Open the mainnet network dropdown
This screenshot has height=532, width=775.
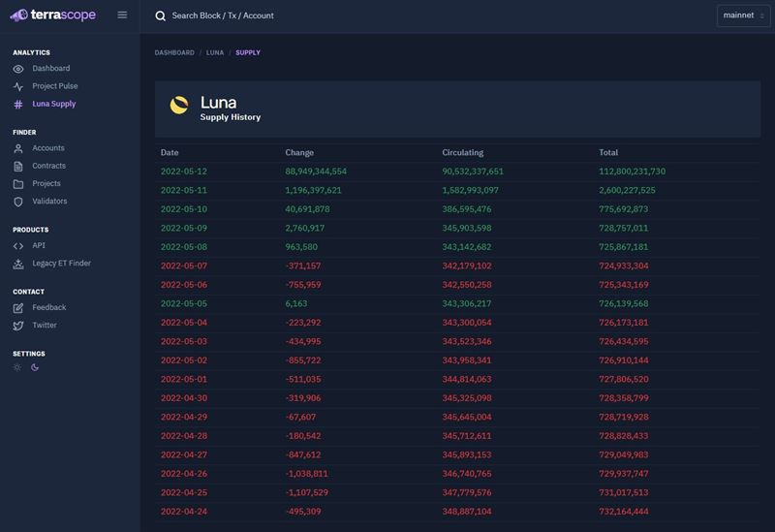[x=743, y=16]
